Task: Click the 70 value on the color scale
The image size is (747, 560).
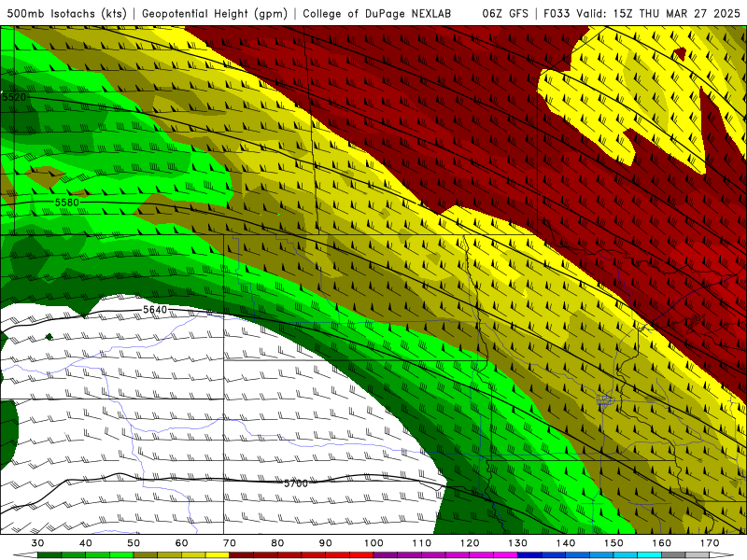Action: (230, 543)
